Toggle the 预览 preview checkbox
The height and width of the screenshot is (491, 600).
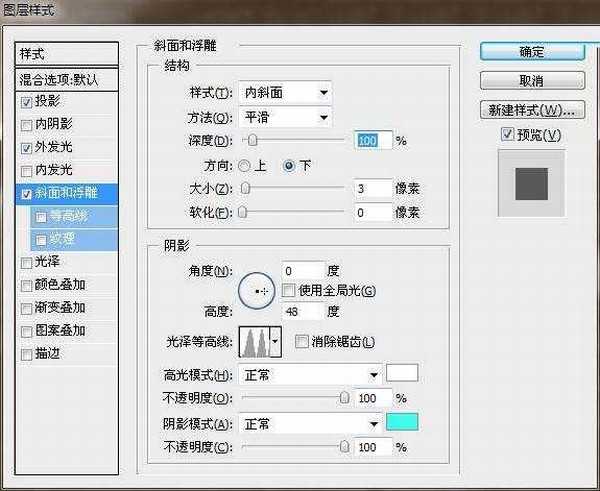(508, 135)
